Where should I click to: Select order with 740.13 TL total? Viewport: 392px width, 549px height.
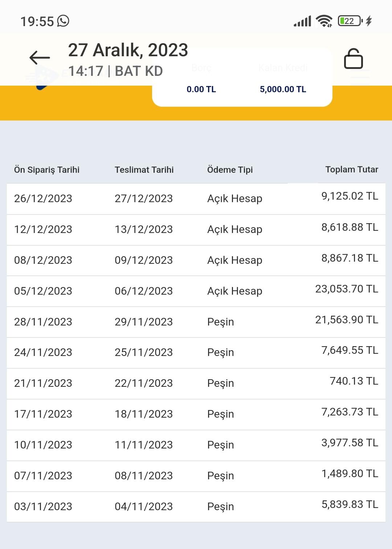[196, 383]
